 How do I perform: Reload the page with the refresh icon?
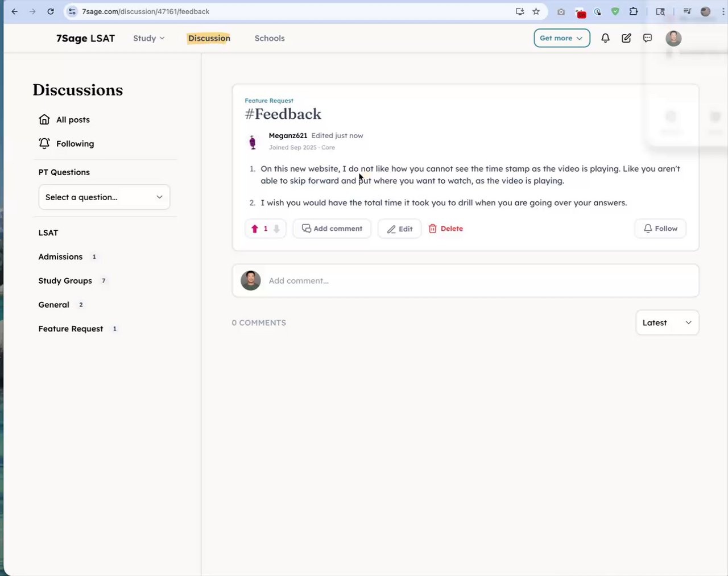click(51, 11)
